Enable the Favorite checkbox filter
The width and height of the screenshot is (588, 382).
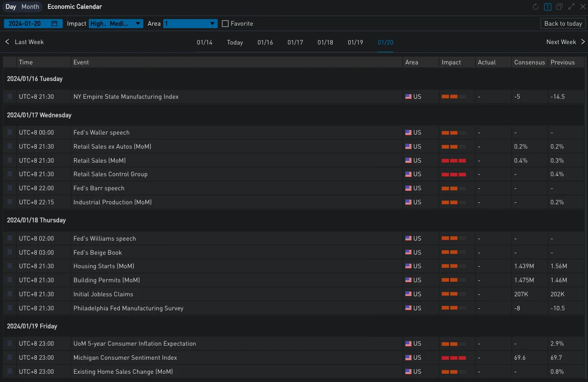pos(225,24)
